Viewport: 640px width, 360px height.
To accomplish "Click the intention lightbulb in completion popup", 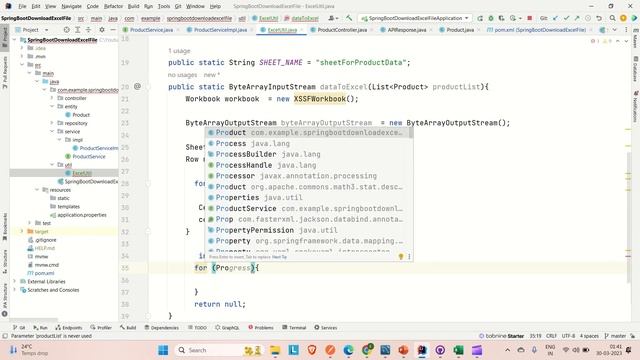I will [x=401, y=257].
